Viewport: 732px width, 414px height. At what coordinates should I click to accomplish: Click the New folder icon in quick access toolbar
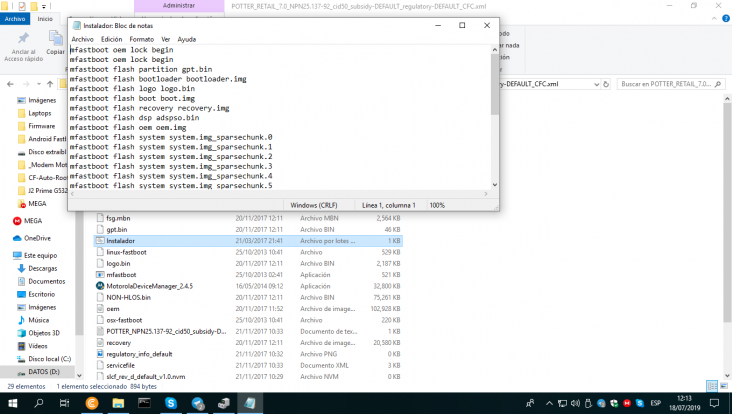[x=34, y=6]
